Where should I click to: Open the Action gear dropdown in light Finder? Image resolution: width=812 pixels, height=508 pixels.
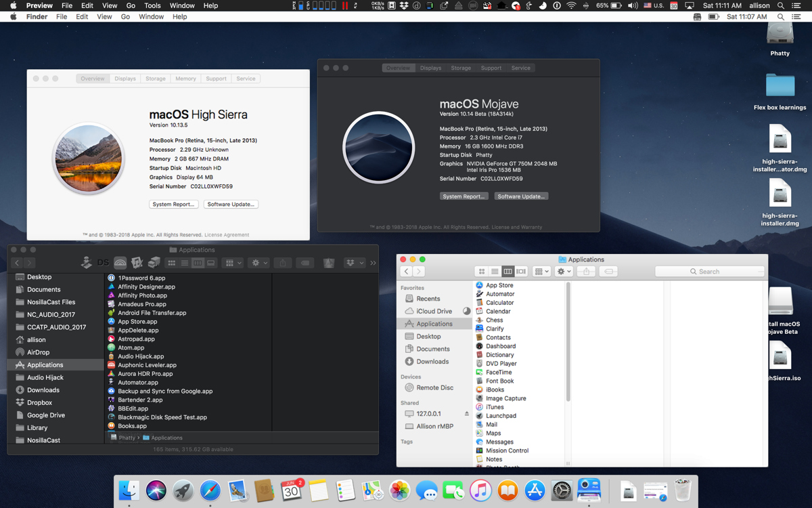564,272
